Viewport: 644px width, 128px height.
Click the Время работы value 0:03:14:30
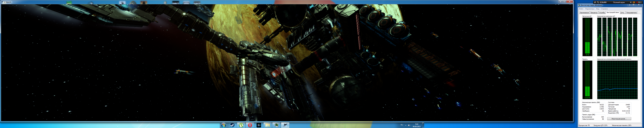626,111
